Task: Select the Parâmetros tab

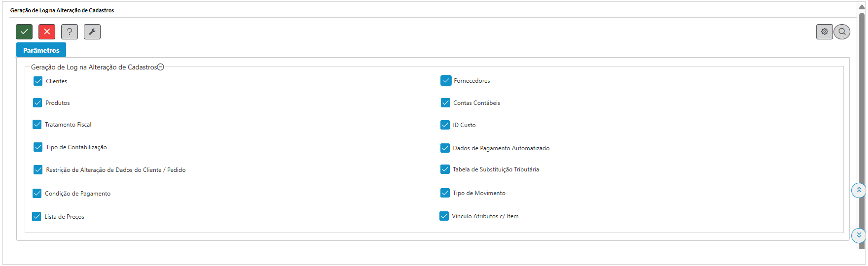Action: click(x=41, y=50)
